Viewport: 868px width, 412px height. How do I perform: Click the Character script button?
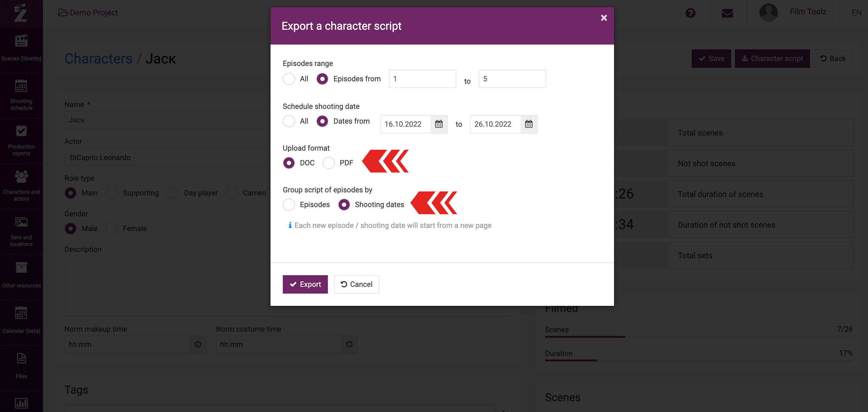[772, 59]
